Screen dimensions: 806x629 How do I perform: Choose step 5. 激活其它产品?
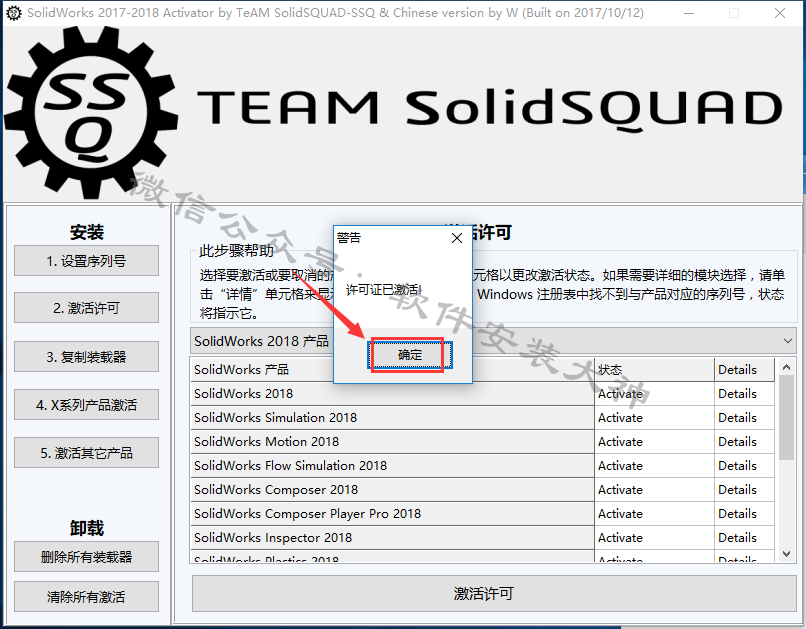(x=86, y=453)
